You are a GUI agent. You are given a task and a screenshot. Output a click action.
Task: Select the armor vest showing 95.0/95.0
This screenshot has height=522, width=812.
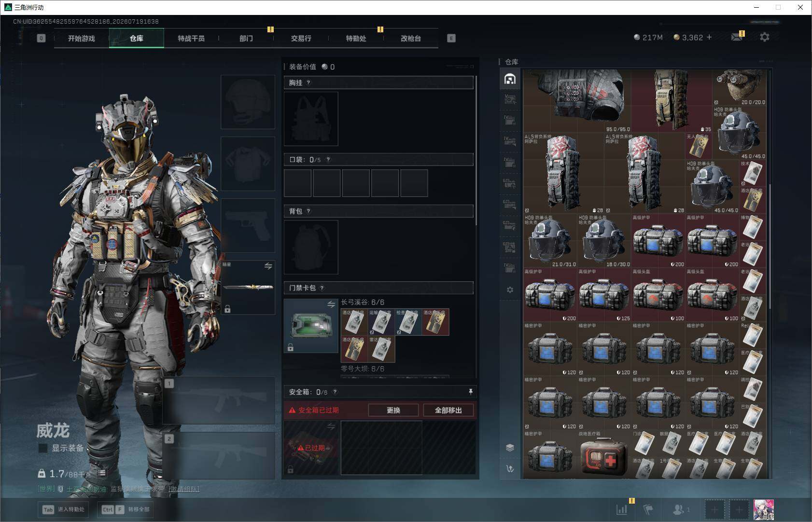(577, 101)
